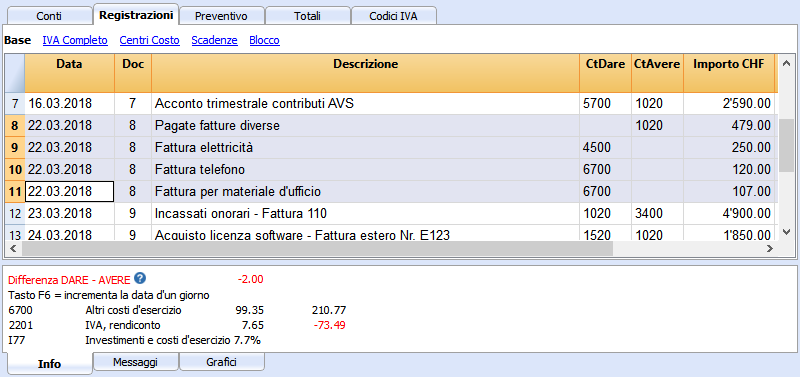Click the CtAvere column header
The width and height of the screenshot is (800, 377).
click(x=657, y=72)
